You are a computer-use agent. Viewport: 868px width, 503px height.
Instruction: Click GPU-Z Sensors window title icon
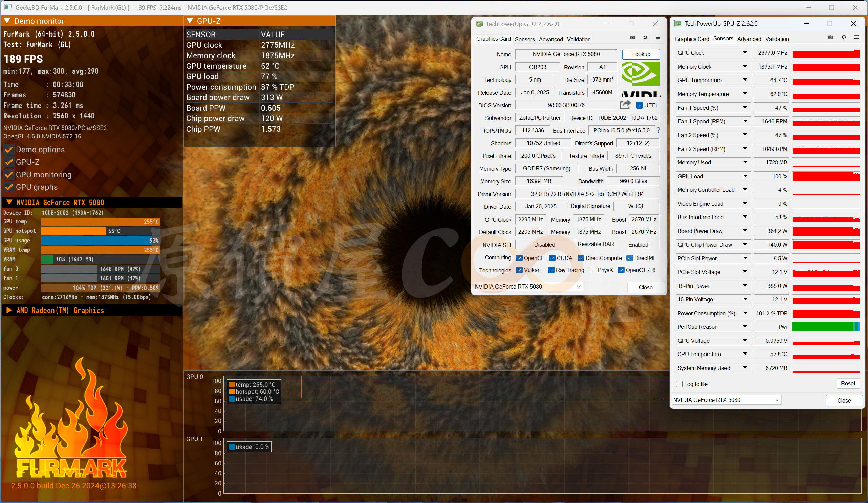click(x=677, y=23)
